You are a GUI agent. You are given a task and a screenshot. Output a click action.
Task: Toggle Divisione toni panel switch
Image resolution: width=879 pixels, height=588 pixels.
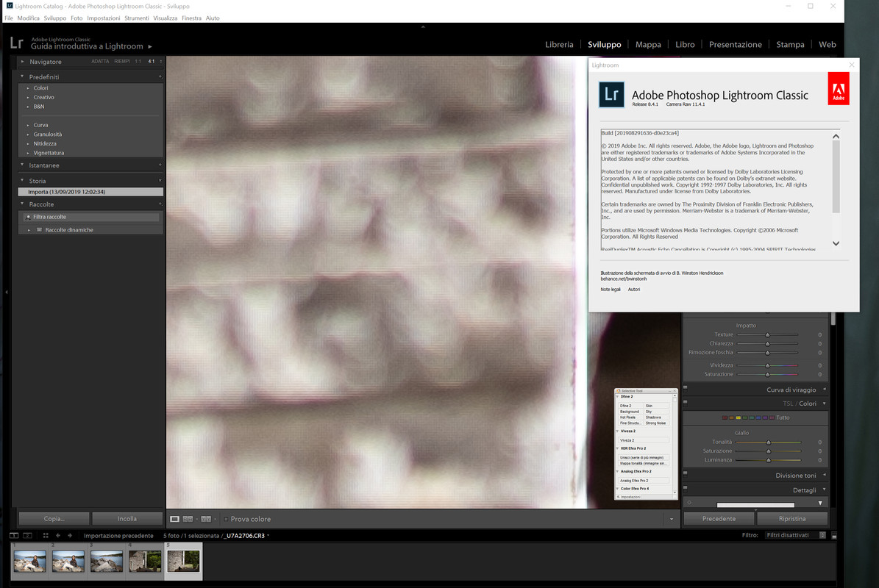[685, 473]
